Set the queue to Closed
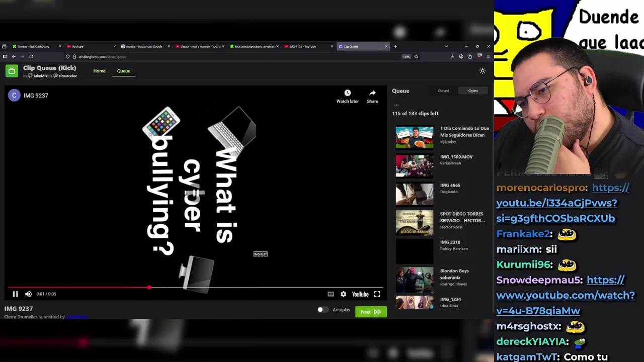Screen dimensions: 644x362 [443, 91]
